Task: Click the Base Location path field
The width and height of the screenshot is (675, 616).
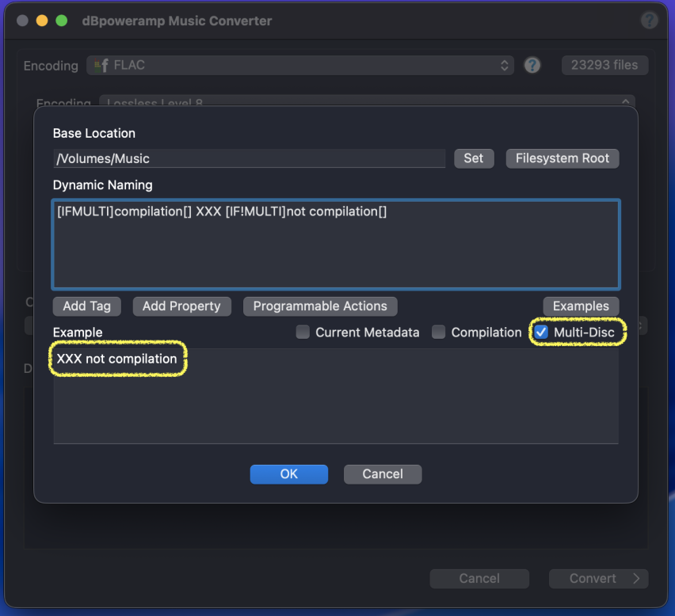Action: tap(250, 158)
